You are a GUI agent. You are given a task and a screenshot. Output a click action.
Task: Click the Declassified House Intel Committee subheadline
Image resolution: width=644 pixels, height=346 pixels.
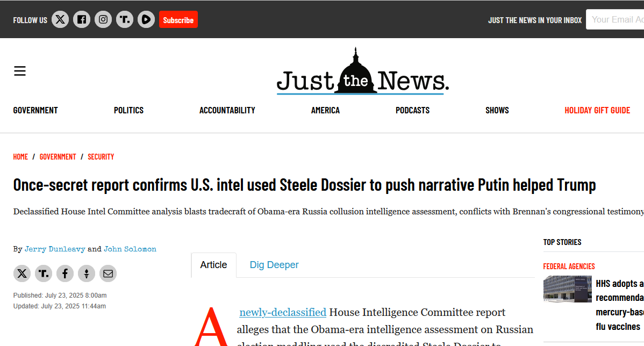pyautogui.click(x=328, y=211)
